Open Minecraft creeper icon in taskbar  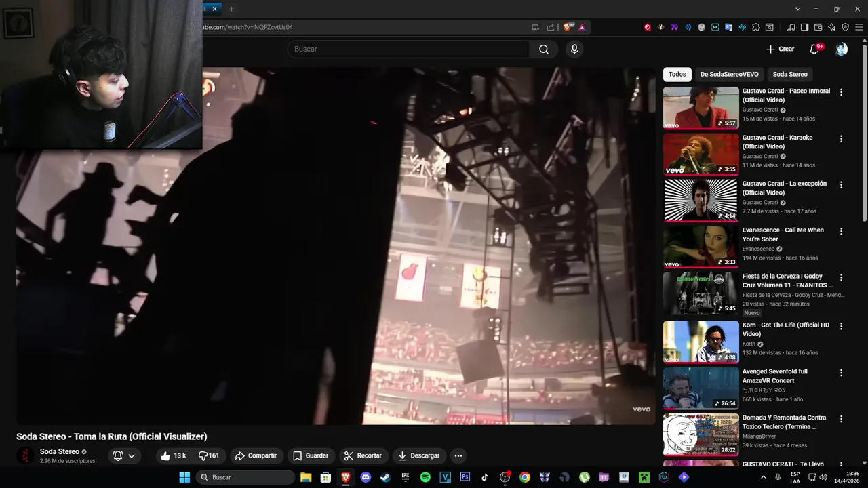(x=644, y=477)
